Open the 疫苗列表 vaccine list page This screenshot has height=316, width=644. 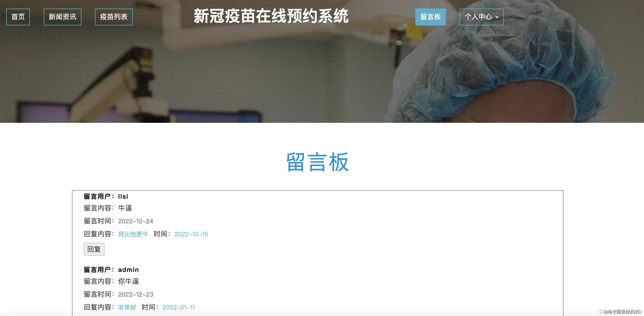[114, 17]
